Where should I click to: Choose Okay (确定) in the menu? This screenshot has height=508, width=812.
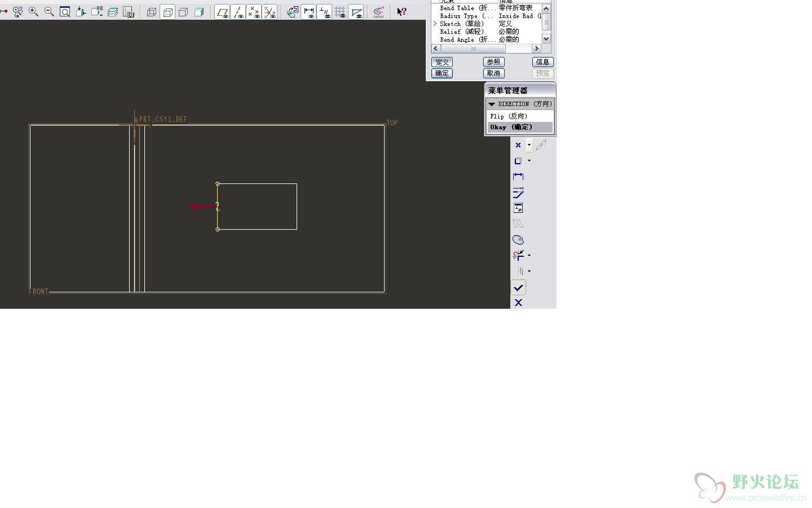(x=520, y=127)
